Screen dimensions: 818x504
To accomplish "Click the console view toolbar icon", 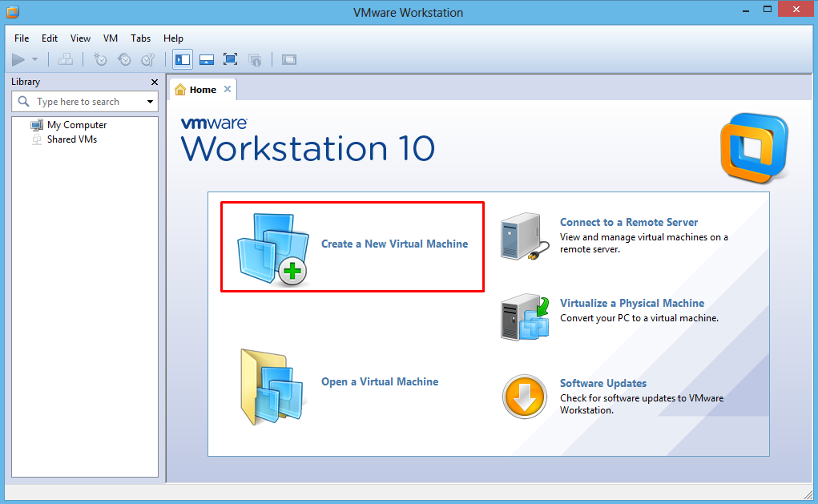I will click(x=289, y=60).
